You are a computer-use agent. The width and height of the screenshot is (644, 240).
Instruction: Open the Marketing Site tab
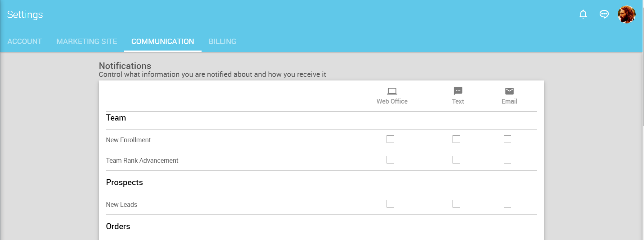(87, 42)
